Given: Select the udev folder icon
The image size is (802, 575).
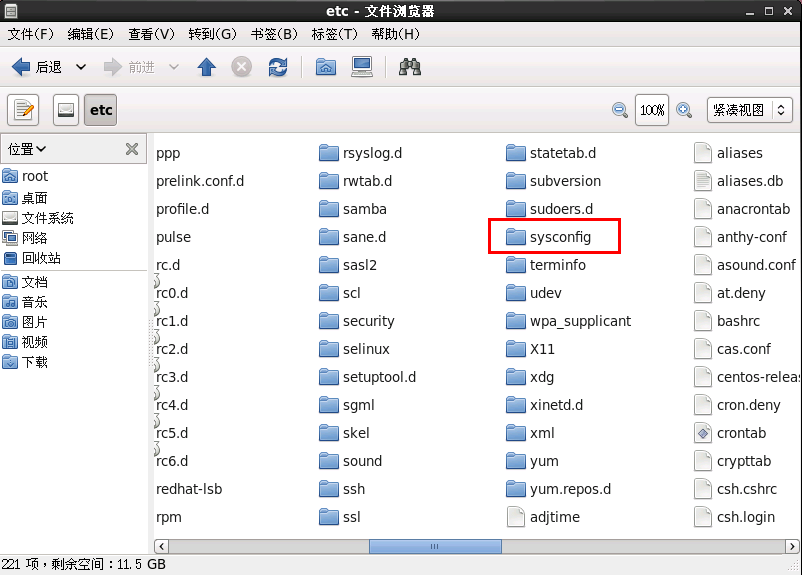Looking at the screenshot, I should pyautogui.click(x=516, y=293).
